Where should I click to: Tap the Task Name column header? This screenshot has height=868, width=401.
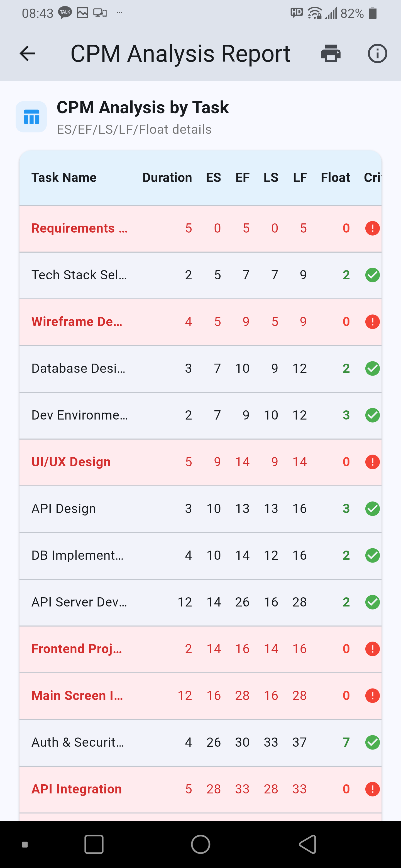pyautogui.click(x=64, y=177)
